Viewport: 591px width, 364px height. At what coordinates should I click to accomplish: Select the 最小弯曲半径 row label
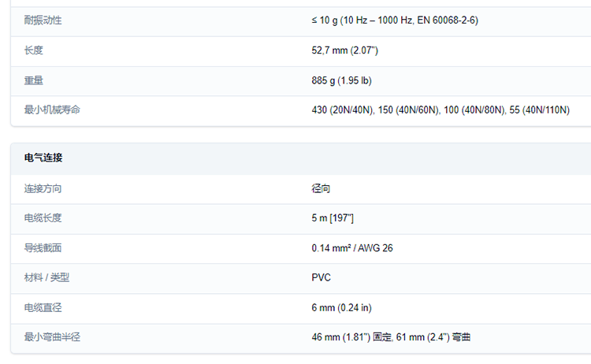pyautogui.click(x=52, y=337)
